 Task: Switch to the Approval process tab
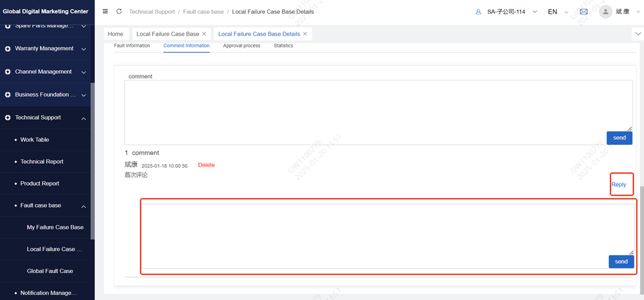click(x=241, y=46)
